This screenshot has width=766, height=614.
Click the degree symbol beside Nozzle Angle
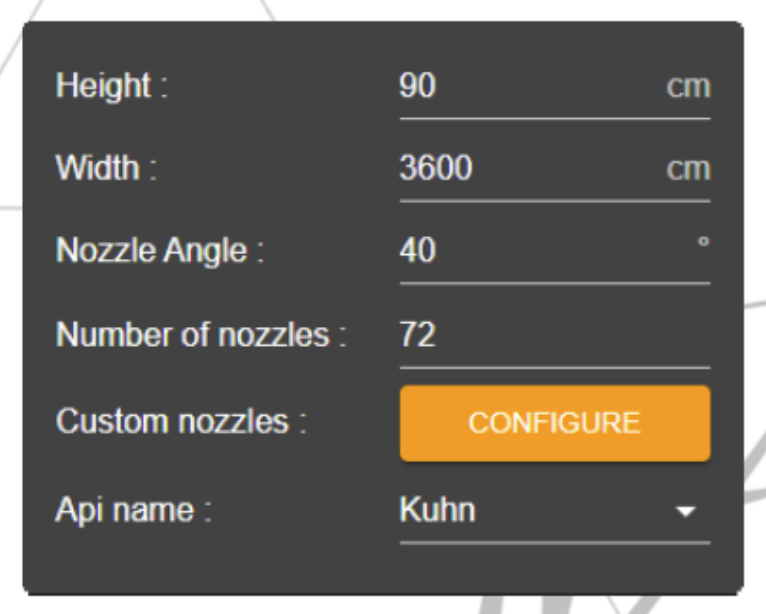click(x=703, y=242)
